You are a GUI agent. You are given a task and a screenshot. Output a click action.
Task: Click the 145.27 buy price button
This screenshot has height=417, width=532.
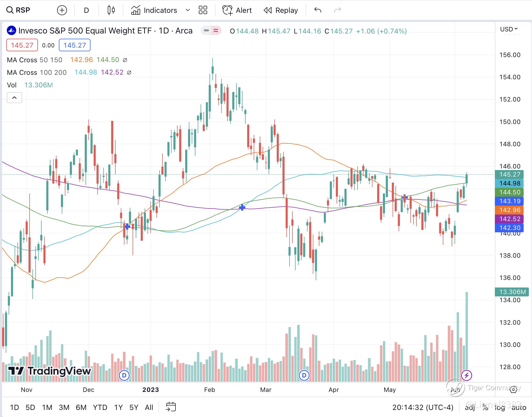pyautogui.click(x=75, y=45)
